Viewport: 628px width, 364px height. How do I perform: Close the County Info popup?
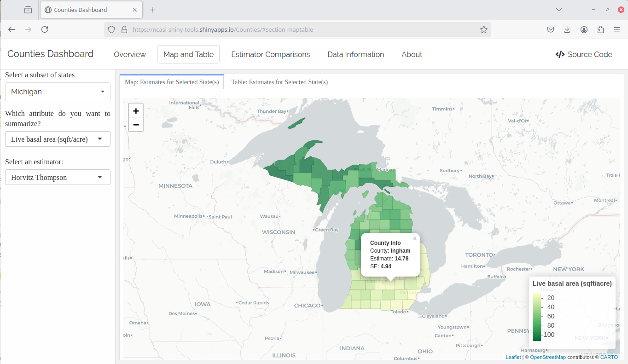click(414, 238)
